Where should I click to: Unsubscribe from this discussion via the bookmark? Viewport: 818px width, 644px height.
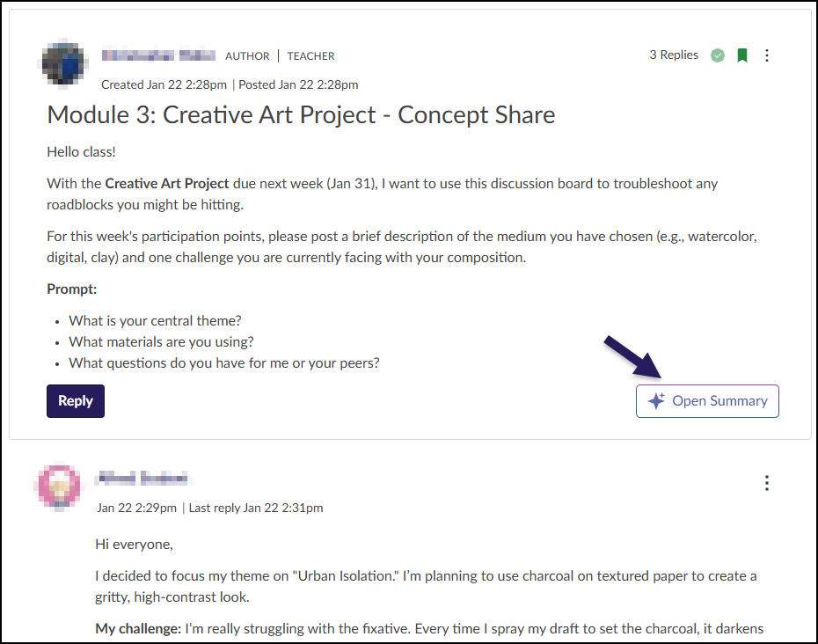pos(741,55)
